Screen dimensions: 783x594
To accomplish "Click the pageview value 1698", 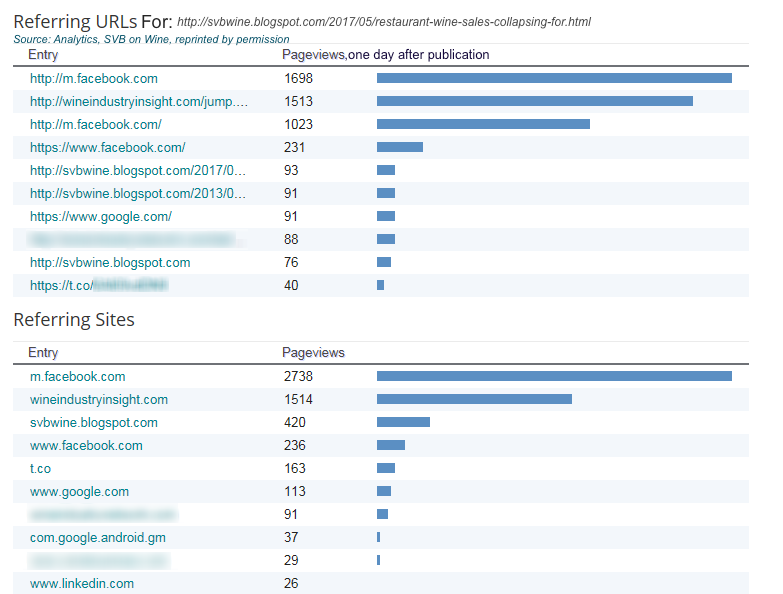I will (298, 78).
